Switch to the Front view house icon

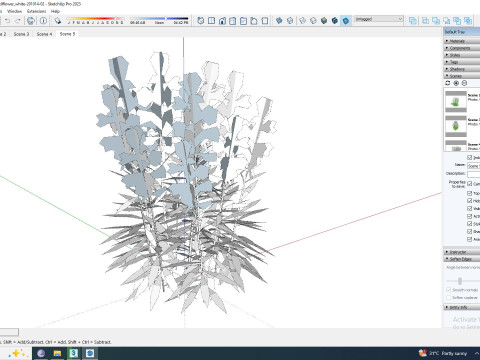(222, 21)
